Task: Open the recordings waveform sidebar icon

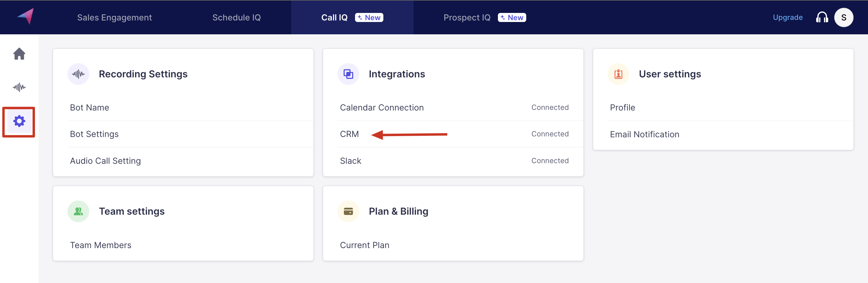Action: pyautogui.click(x=19, y=88)
